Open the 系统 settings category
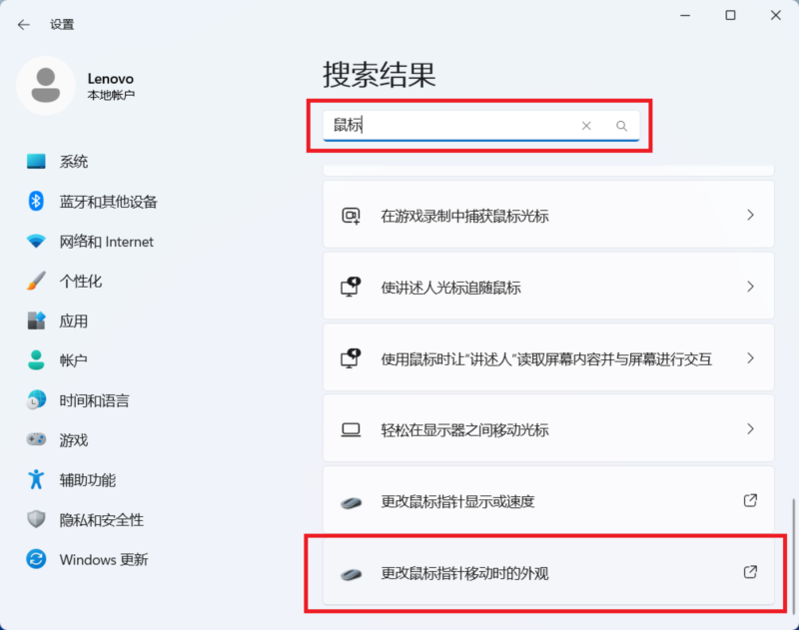 [74, 161]
